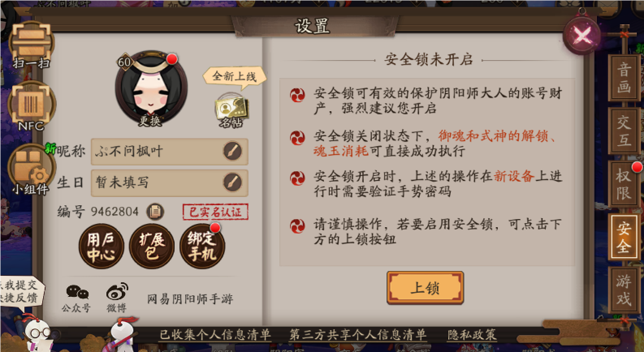The height and width of the screenshot is (352, 644).
Task: Edit nickname with the pencil icon
Action: click(232, 151)
